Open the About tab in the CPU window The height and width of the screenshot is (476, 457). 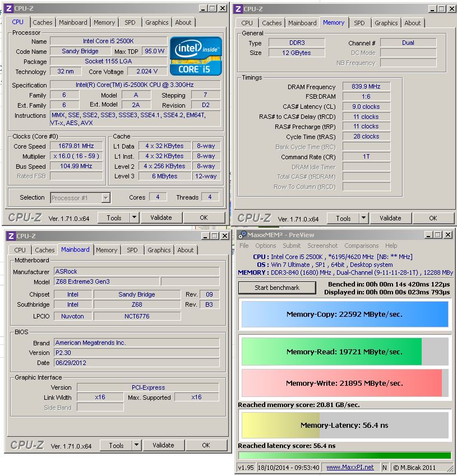183,22
